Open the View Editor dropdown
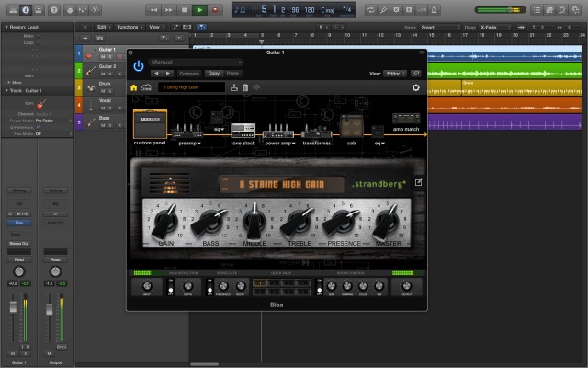The image size is (588, 368). pos(394,74)
